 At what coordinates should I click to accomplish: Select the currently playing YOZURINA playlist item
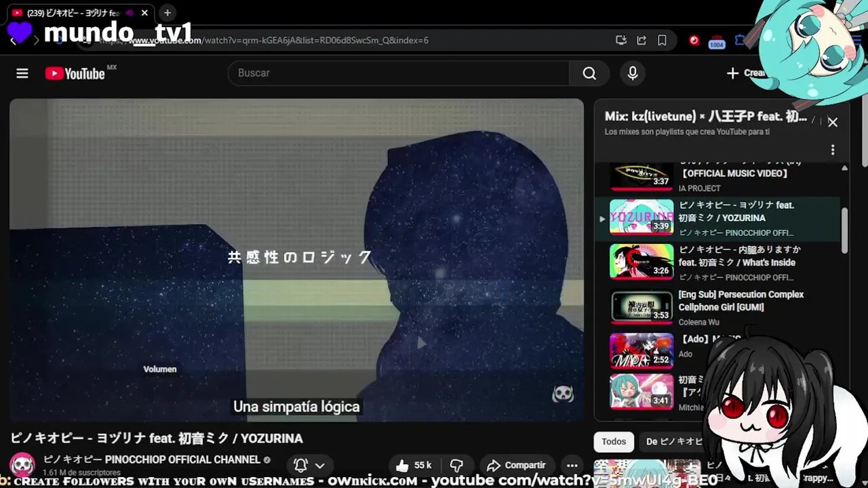coord(719,218)
